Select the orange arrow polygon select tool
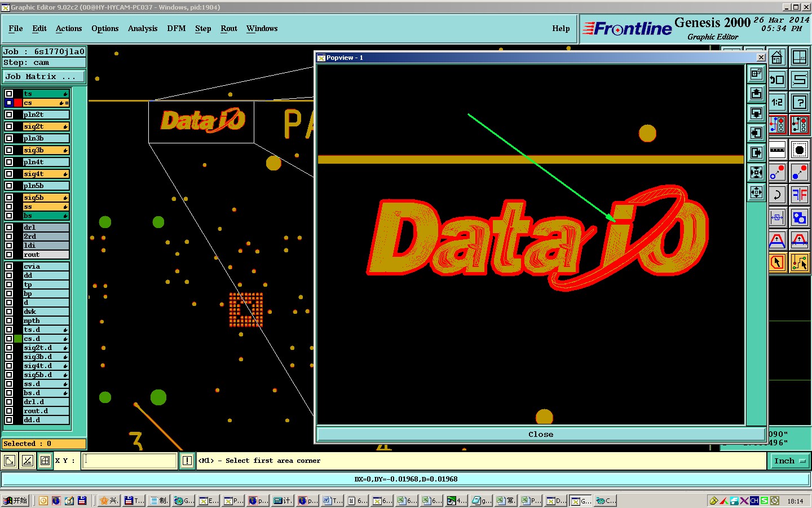 (777, 262)
